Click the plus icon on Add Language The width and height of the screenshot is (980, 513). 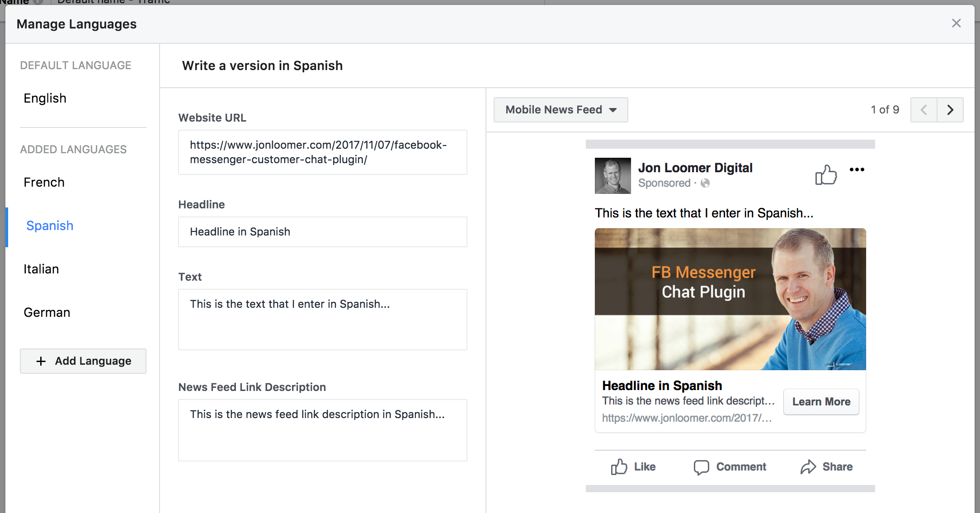(x=41, y=361)
